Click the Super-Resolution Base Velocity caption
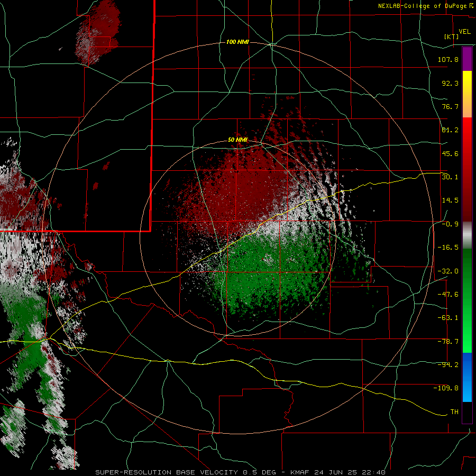Screen dimensions: 476x476 click(x=241, y=472)
